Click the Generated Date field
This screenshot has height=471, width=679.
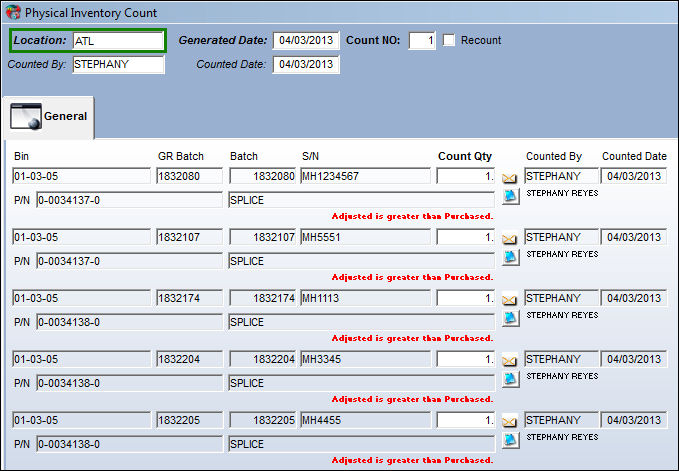click(306, 41)
